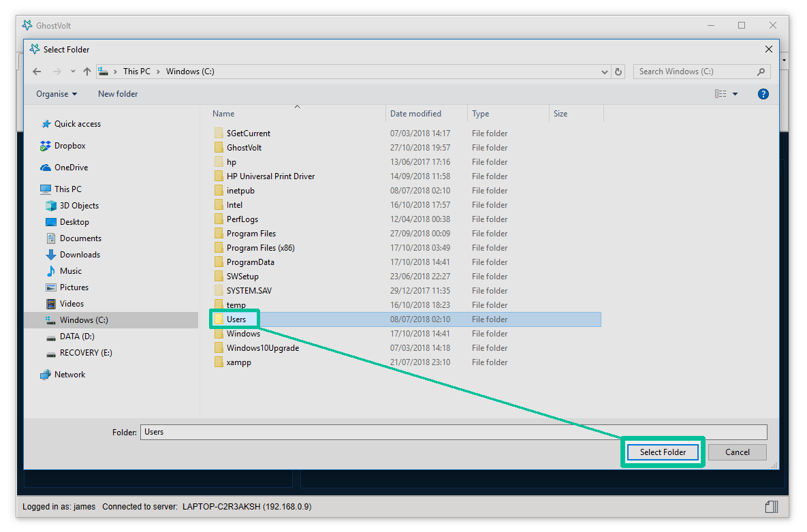Sort by the Date modified column
Viewport: 807px width, 532px height.
click(x=415, y=114)
